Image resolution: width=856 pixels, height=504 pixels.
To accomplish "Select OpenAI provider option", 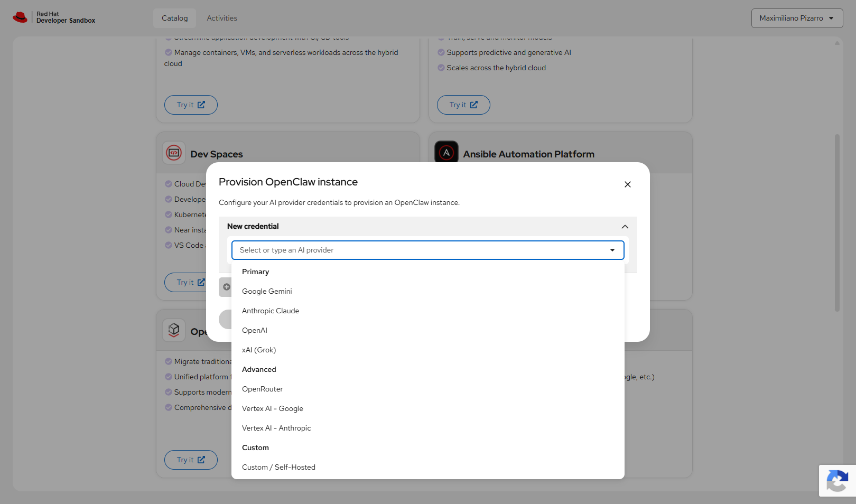I will tap(428, 330).
